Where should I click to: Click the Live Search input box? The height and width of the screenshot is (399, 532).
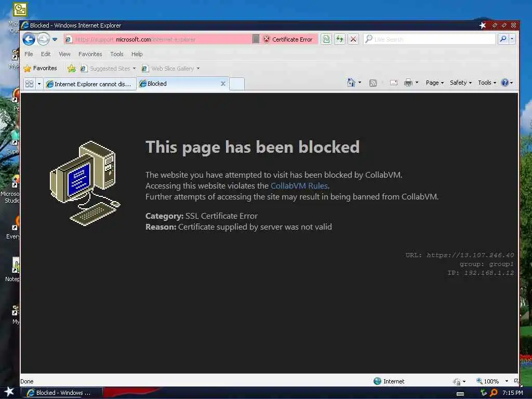pyautogui.click(x=430, y=39)
